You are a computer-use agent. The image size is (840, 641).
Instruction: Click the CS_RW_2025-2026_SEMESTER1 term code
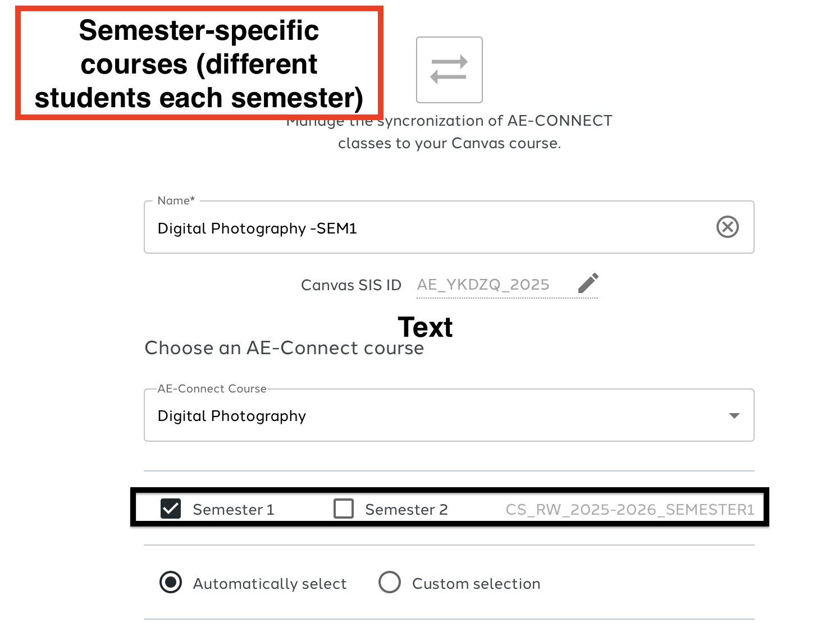coord(629,510)
